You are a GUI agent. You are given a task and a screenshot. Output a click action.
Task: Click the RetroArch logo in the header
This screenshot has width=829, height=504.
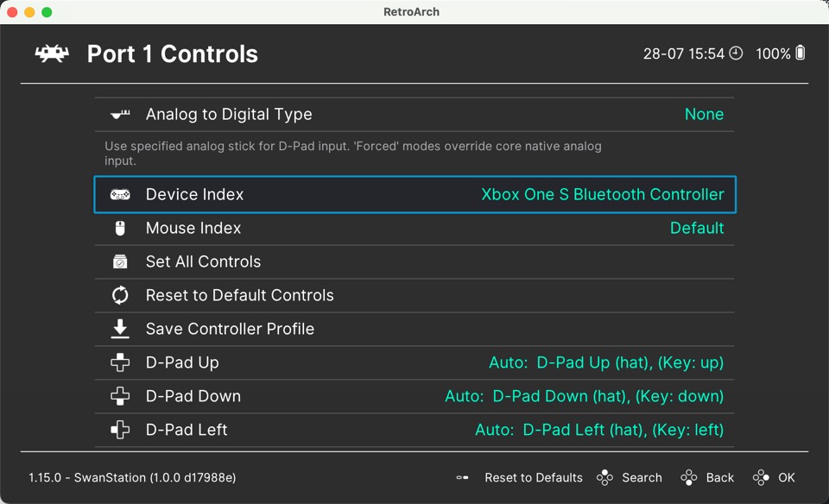pos(50,54)
